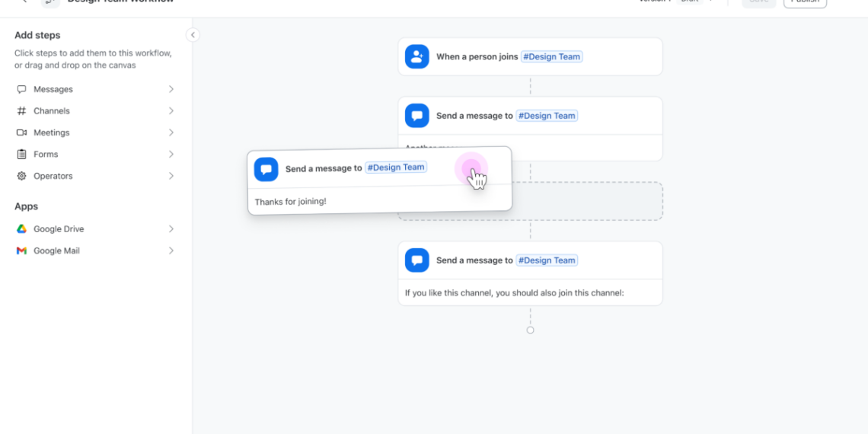This screenshot has width=868, height=434.
Task: Click the Publish button
Action: tap(804, 2)
